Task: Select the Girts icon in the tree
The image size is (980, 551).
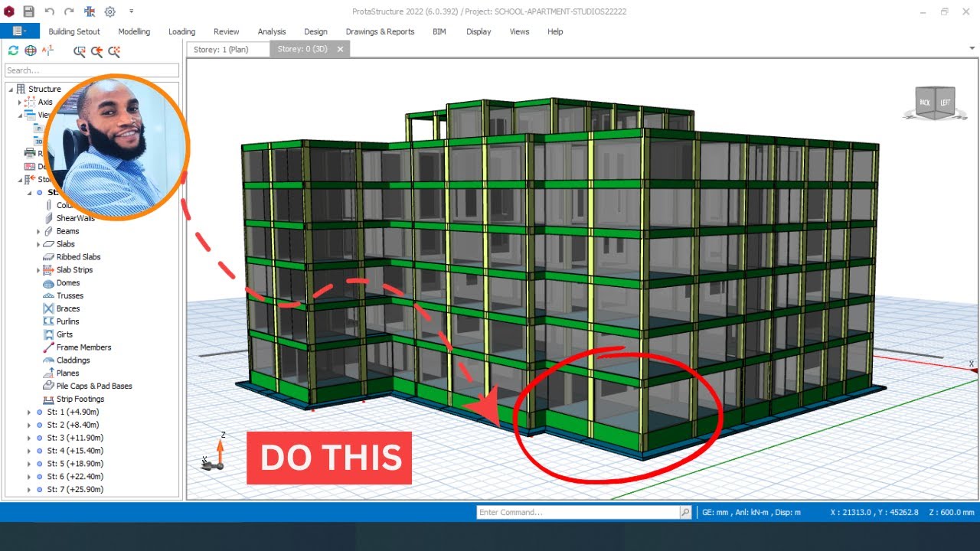Action: pos(49,334)
